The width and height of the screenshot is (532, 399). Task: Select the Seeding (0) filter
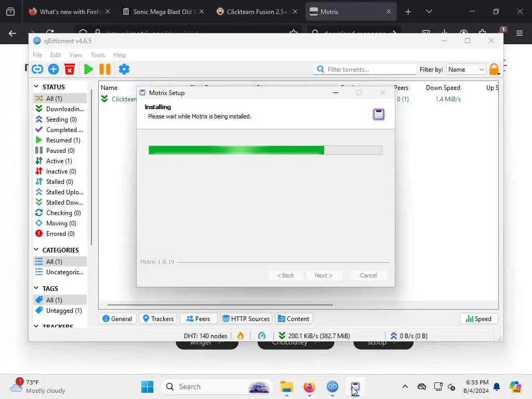click(x=60, y=119)
